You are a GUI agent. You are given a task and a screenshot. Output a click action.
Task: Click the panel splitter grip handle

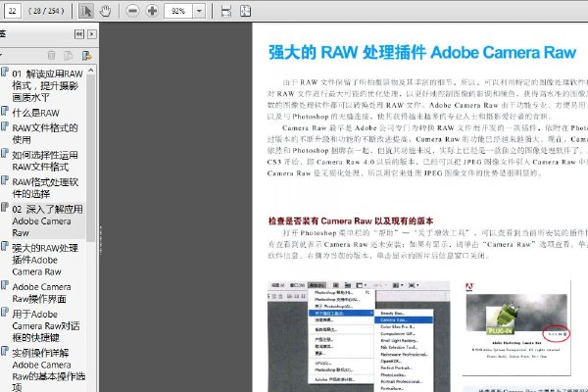click(100, 240)
